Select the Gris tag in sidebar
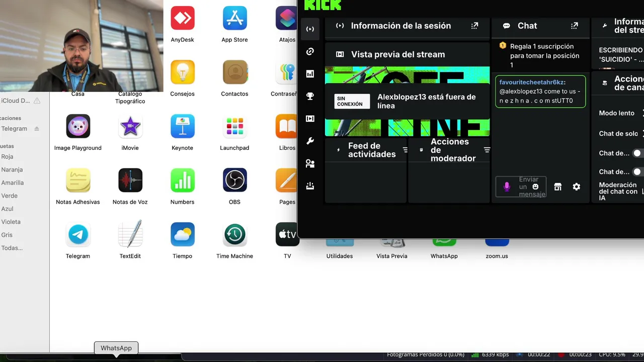Viewport: 644px width, 362px height. coord(7,235)
